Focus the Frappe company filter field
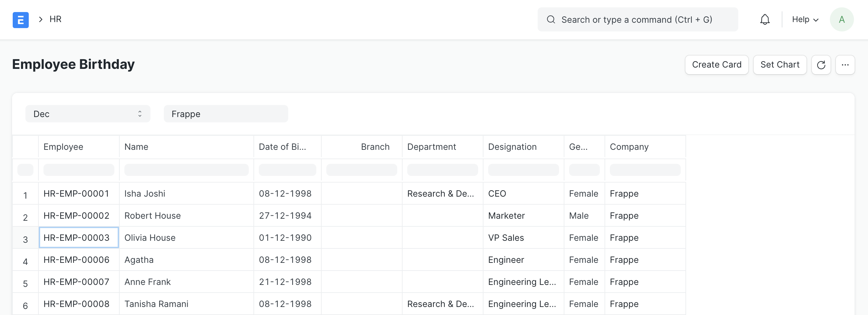 225,114
